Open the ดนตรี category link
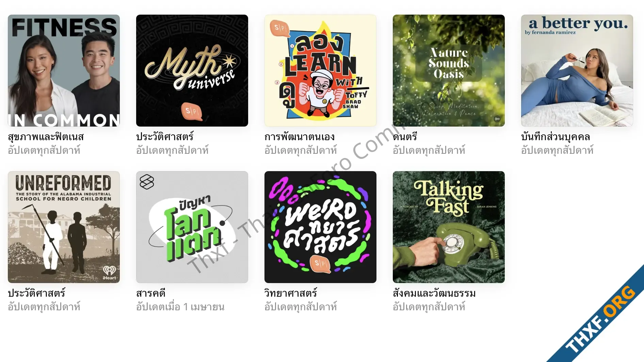Image resolution: width=644 pixels, height=362 pixels. point(405,137)
